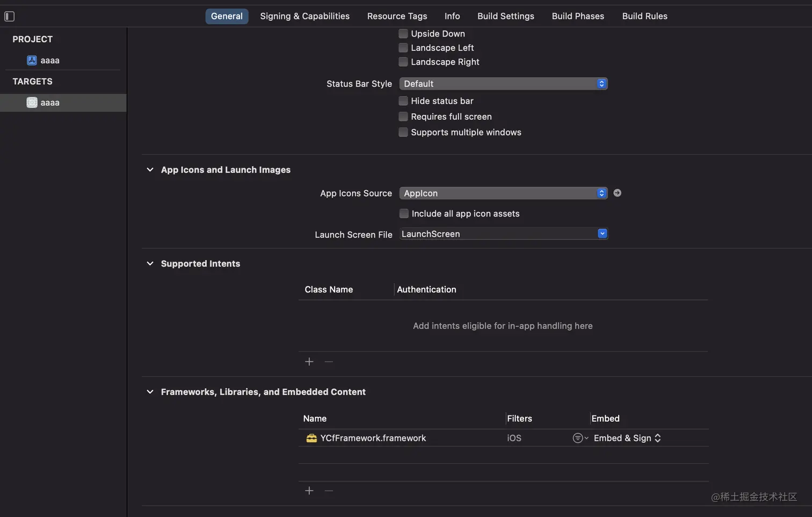Click Name column header in frameworks
This screenshot has height=517, width=812.
315,418
